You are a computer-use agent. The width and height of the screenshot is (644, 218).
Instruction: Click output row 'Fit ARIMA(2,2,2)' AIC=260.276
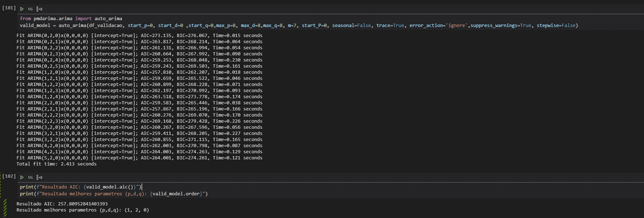(139, 115)
